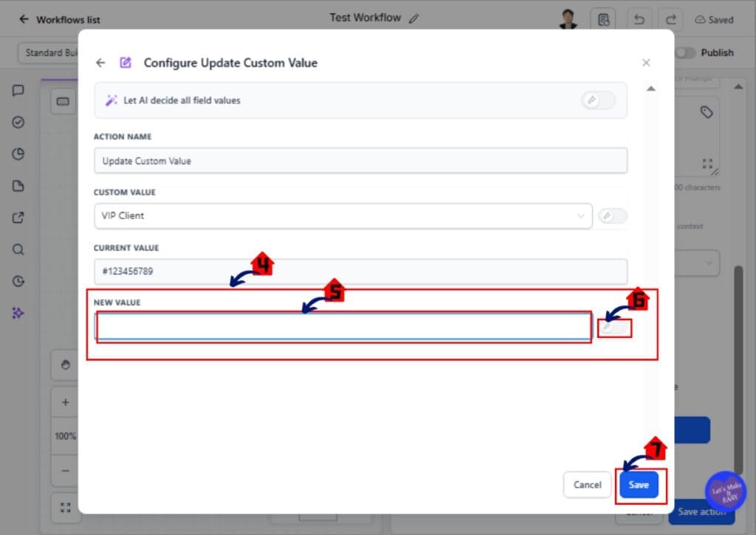Enable Let AI decide all field values

(x=598, y=100)
